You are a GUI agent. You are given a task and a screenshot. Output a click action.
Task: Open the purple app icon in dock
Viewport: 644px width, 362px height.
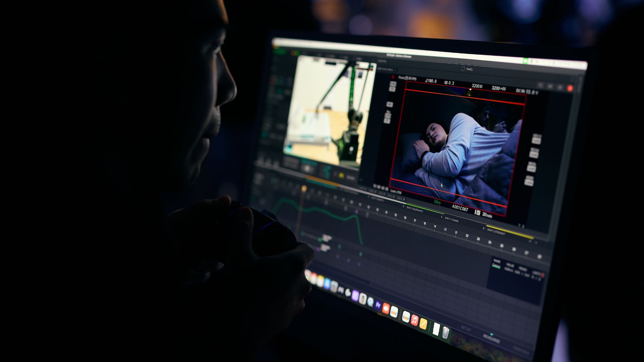[x=355, y=296]
